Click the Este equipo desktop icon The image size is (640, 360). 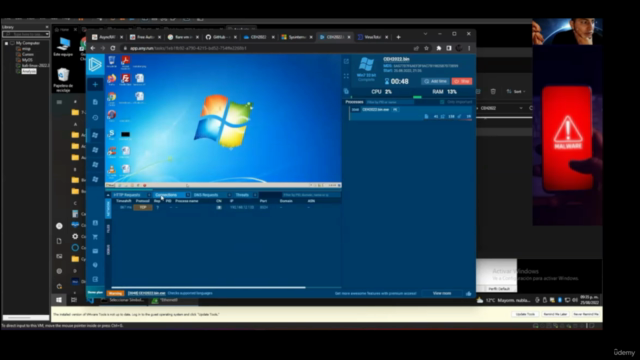click(x=63, y=47)
